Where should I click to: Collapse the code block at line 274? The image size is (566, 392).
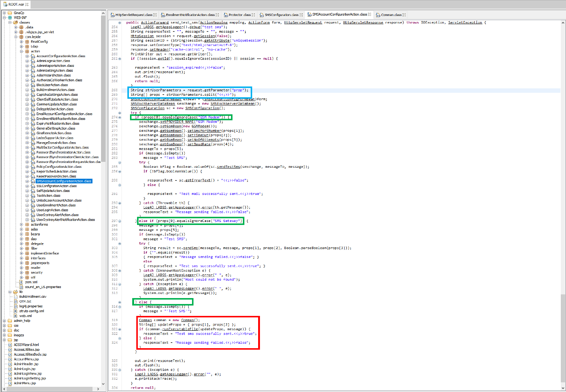click(120, 117)
